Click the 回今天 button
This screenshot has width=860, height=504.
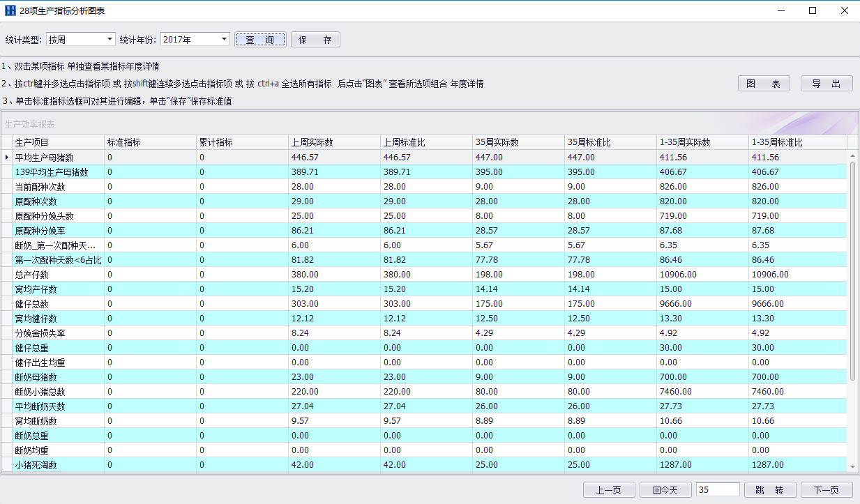point(665,490)
